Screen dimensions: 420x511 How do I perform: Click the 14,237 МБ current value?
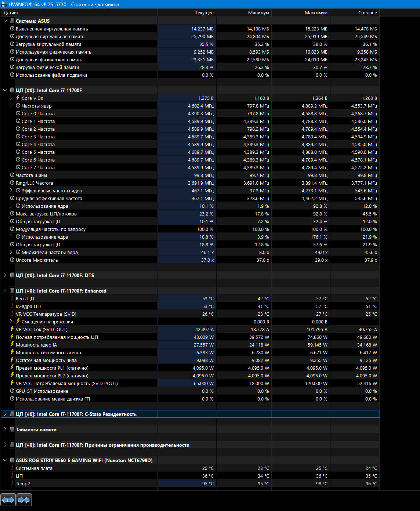[x=202, y=29]
